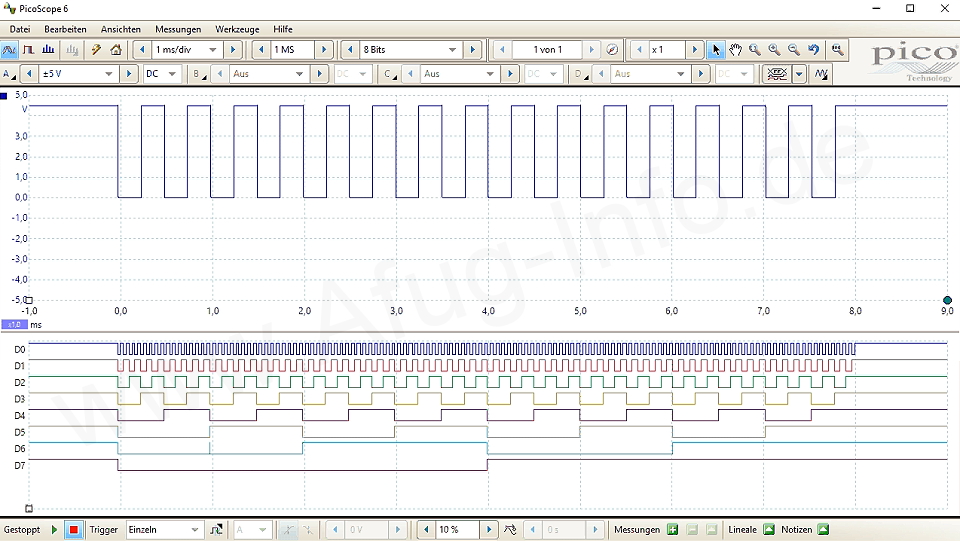This screenshot has height=541, width=960.
Task: Click the x1,0 ms time axis scale
Action: [14, 324]
